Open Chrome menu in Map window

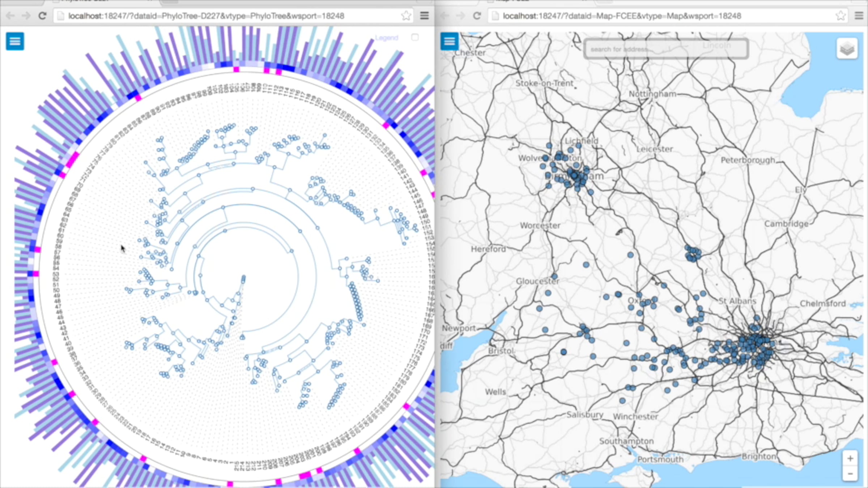click(x=859, y=16)
